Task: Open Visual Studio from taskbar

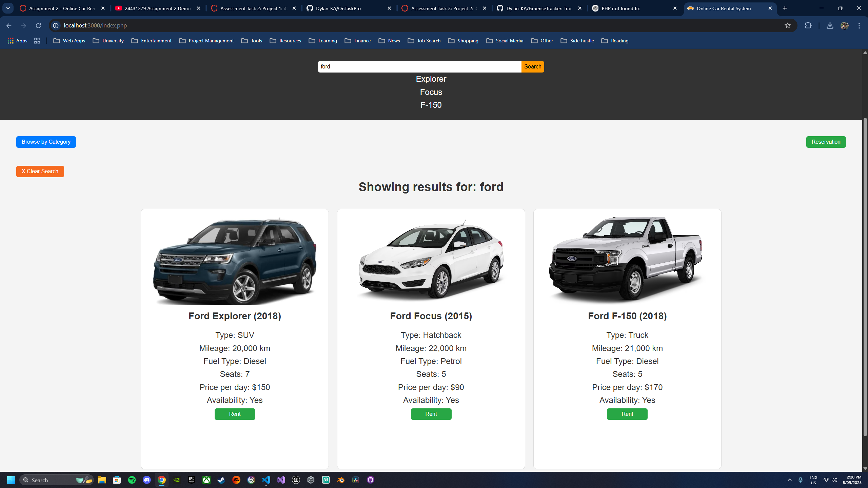Action: click(x=281, y=480)
